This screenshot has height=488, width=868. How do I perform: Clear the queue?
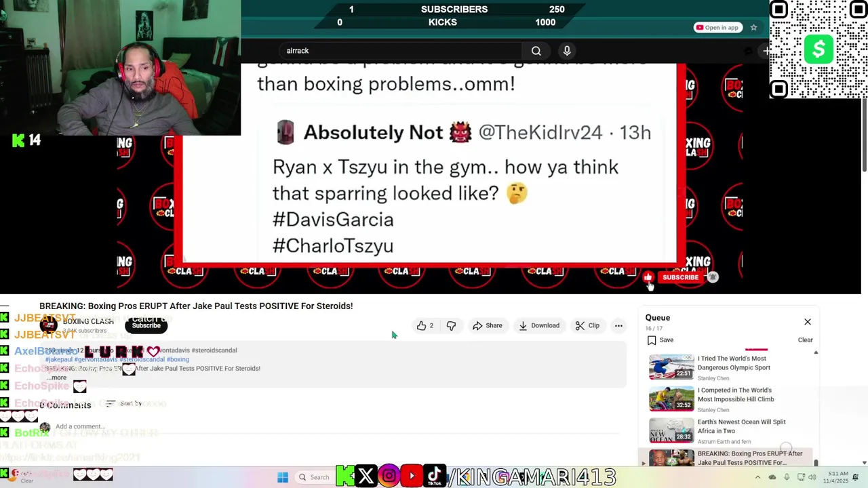coord(805,340)
